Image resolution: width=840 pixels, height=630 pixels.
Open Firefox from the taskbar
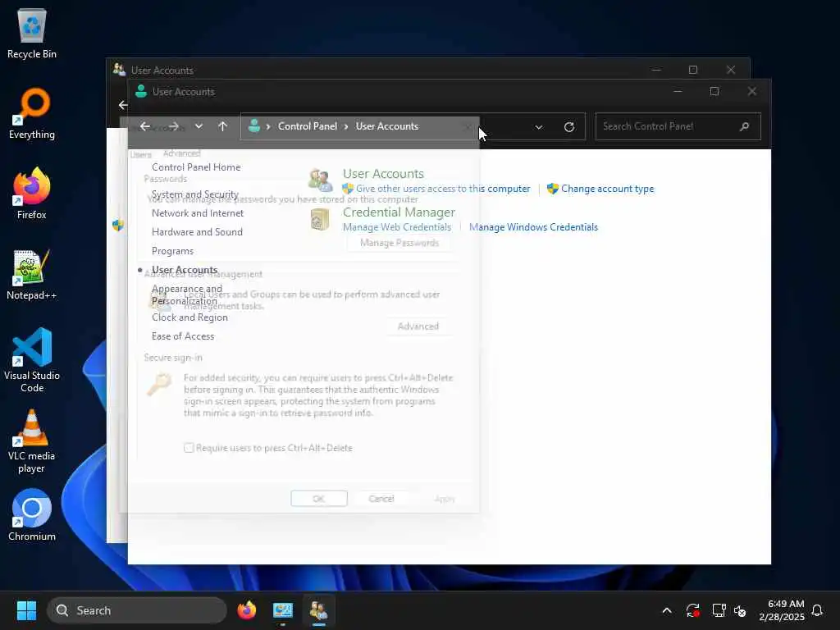[x=246, y=610]
